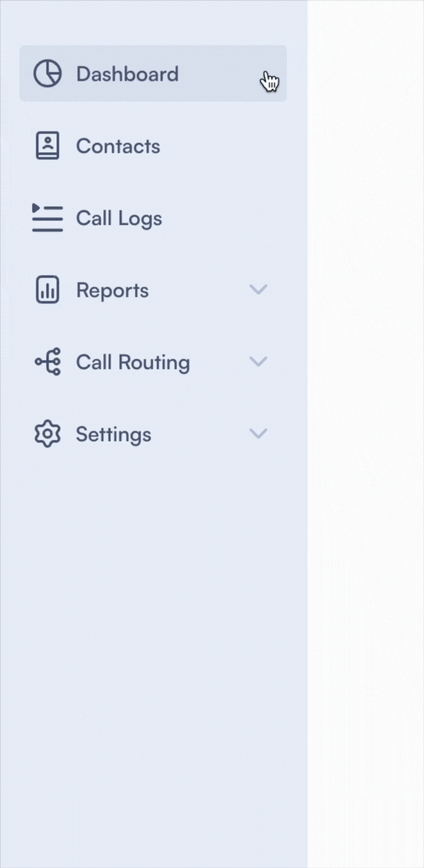Click the Dashboard pie chart icon

click(47, 74)
